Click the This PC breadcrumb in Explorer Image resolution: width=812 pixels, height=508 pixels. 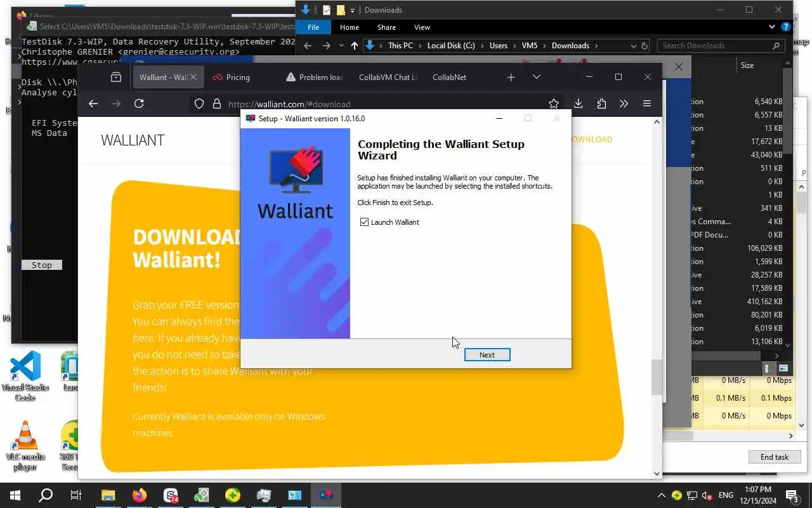[400, 46]
